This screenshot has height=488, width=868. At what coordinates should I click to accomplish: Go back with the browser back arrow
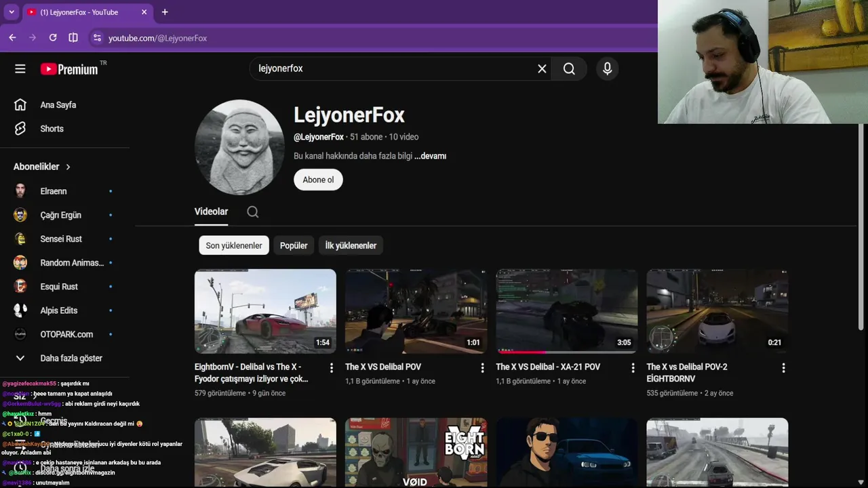click(x=12, y=38)
